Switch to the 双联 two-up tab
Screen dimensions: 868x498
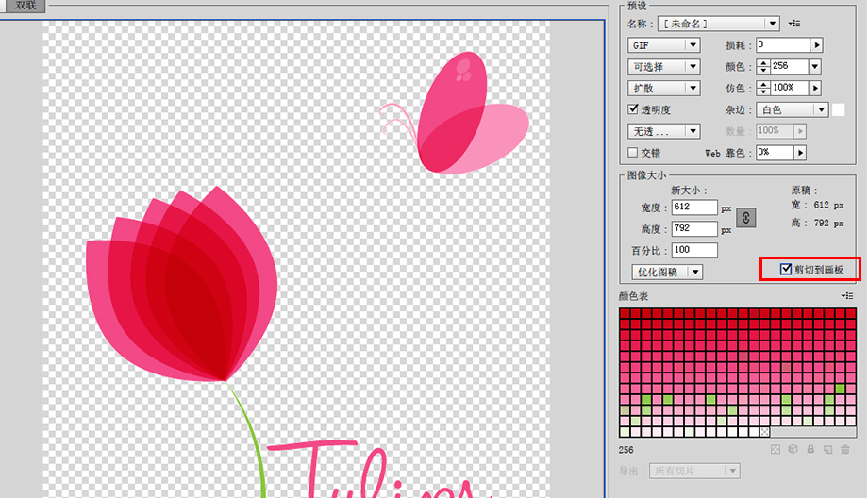pos(25,5)
